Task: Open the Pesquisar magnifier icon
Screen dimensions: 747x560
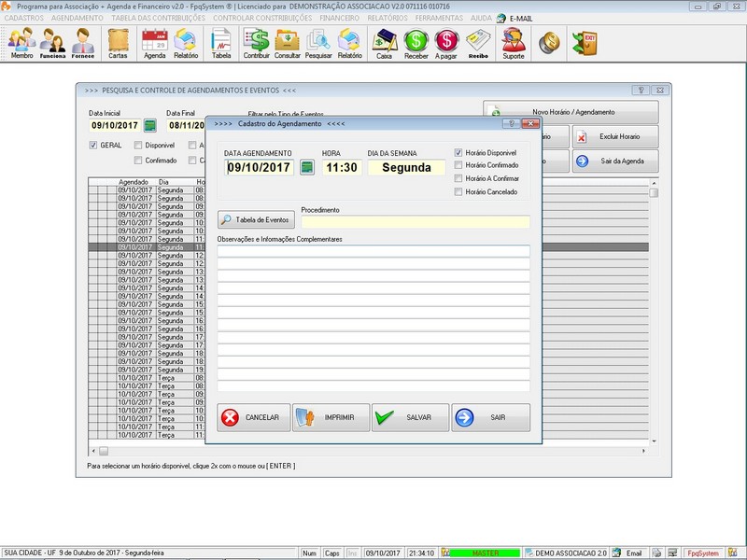Action: tap(318, 43)
